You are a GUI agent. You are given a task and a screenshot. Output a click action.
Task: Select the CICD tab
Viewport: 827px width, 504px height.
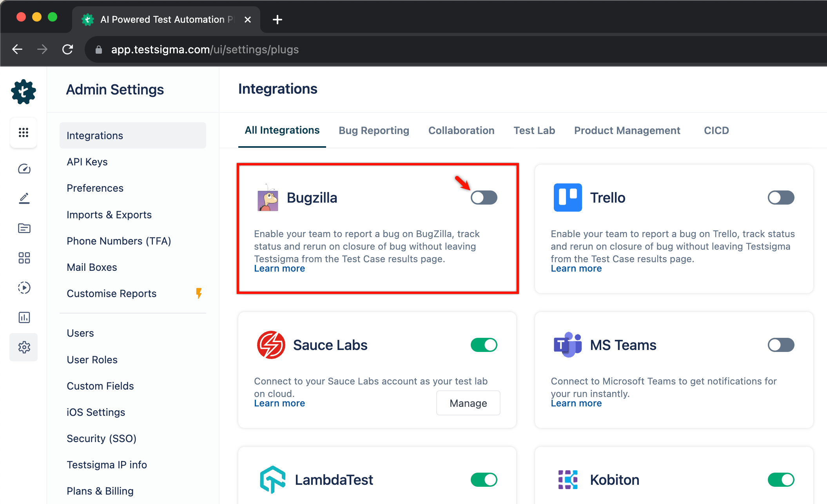coord(716,131)
